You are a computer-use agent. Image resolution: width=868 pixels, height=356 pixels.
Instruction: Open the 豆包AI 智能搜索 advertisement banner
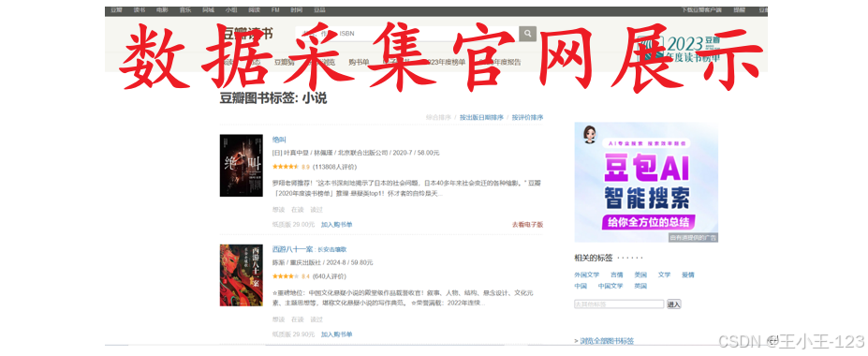(x=646, y=182)
